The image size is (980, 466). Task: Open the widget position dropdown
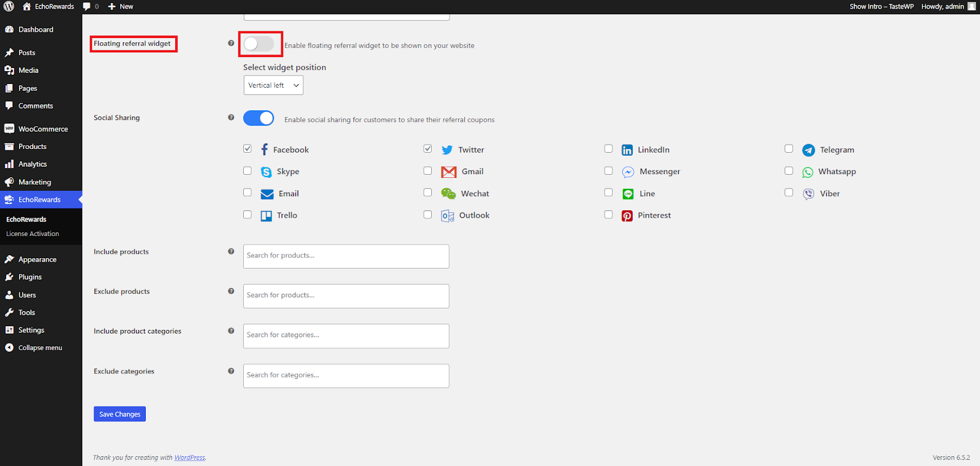[273, 85]
